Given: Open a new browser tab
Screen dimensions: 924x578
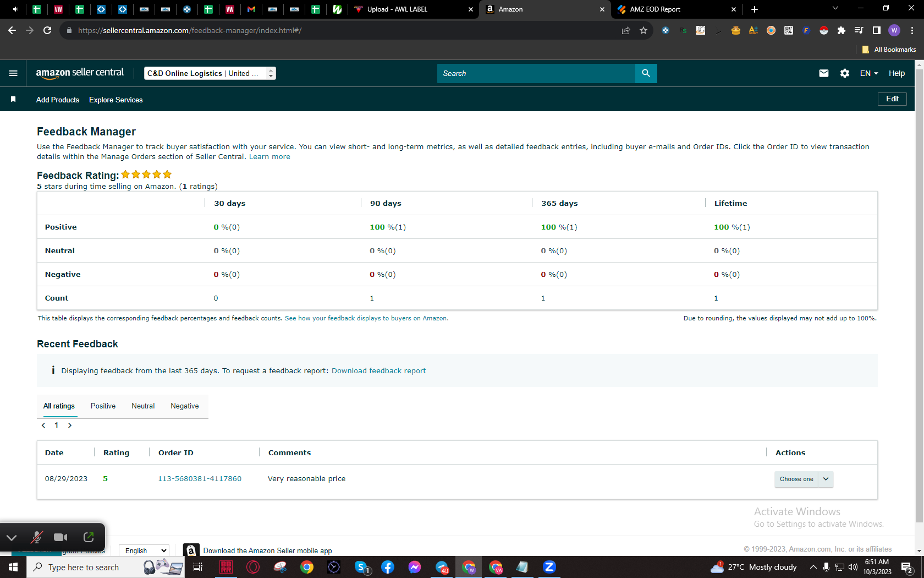Looking at the screenshot, I should point(755,9).
